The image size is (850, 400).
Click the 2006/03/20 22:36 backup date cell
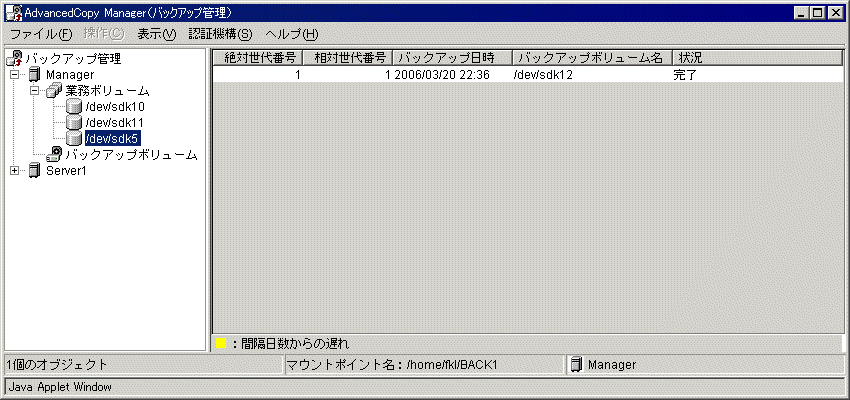click(442, 75)
